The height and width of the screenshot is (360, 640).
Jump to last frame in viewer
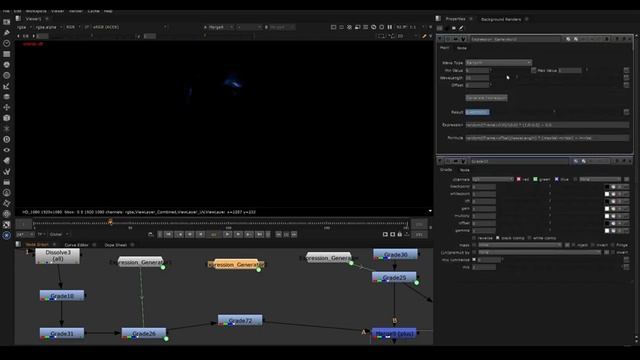click(x=260, y=234)
